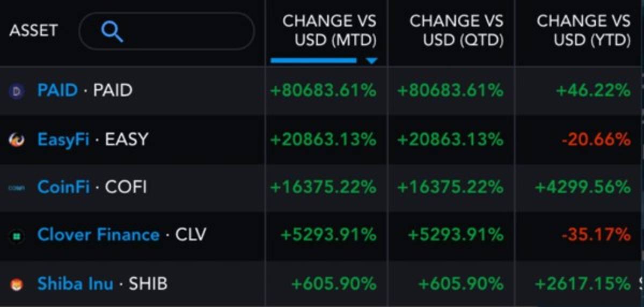This screenshot has width=644, height=307.
Task: Click the Clover Finance logo icon
Action: [17, 236]
